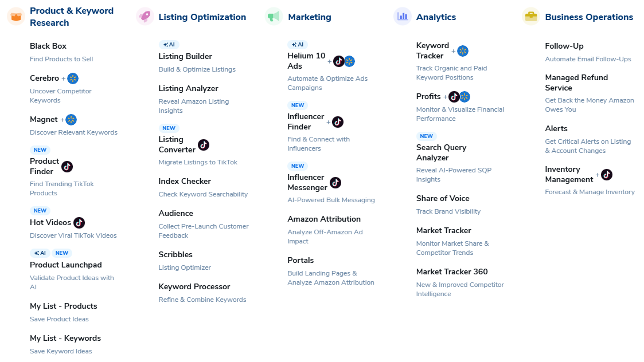Screen dimensions: 644x362
Task: Go to Amazon Attribution
Action: (x=324, y=219)
